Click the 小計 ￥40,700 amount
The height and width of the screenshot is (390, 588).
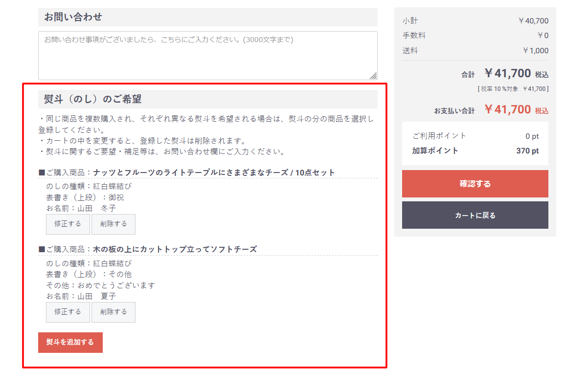pyautogui.click(x=533, y=21)
